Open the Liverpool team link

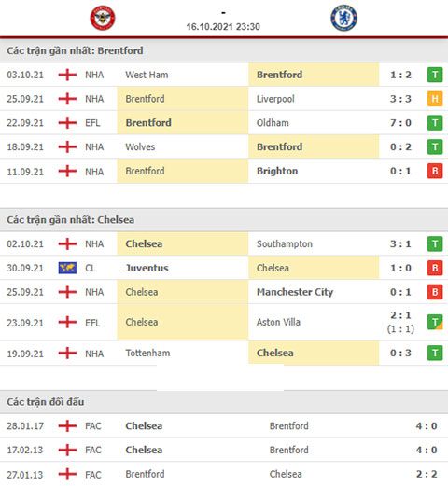click(275, 99)
